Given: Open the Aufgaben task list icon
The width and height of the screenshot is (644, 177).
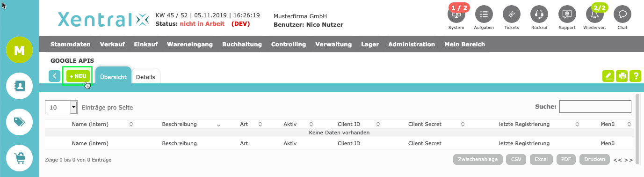Looking at the screenshot, I should pyautogui.click(x=484, y=15).
